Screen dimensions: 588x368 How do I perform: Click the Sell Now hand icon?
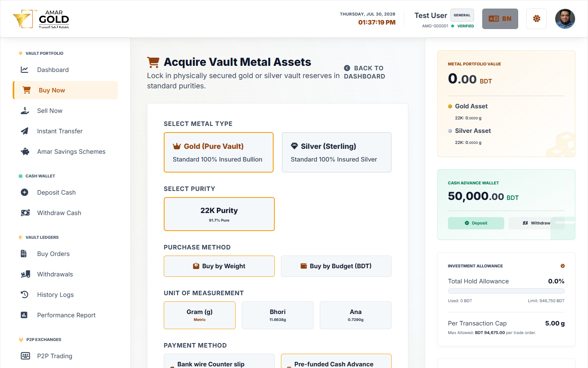[25, 110]
